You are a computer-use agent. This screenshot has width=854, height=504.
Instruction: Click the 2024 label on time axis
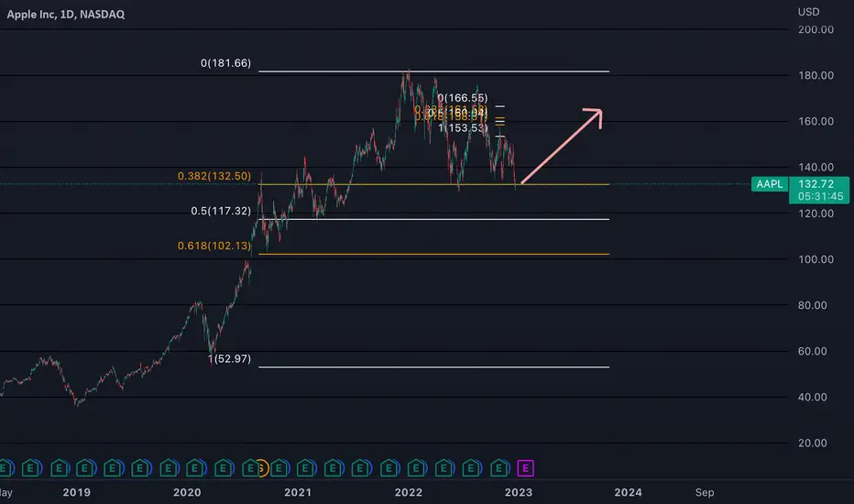628,493
